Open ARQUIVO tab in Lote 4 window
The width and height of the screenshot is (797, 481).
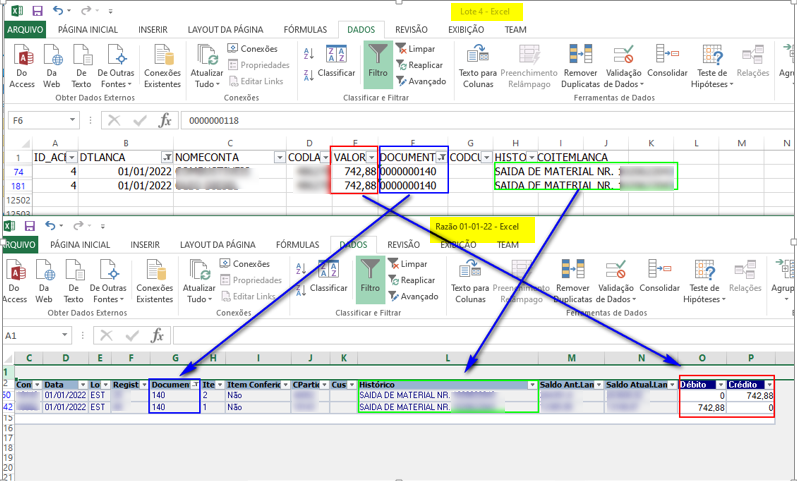click(25, 29)
